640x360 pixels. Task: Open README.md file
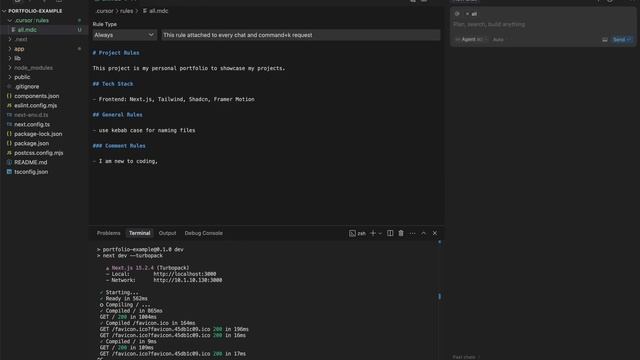(x=30, y=162)
